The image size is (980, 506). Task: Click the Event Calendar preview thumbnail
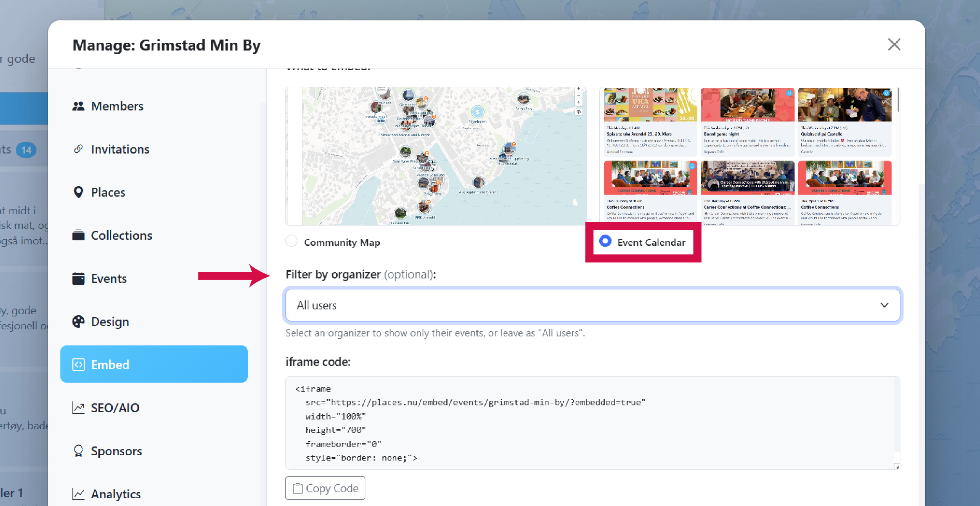750,156
